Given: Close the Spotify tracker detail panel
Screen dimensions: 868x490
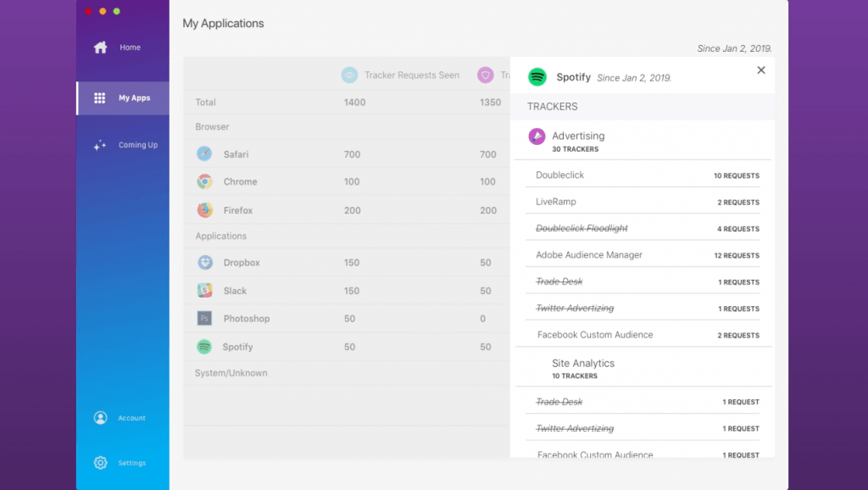Looking at the screenshot, I should click(761, 70).
